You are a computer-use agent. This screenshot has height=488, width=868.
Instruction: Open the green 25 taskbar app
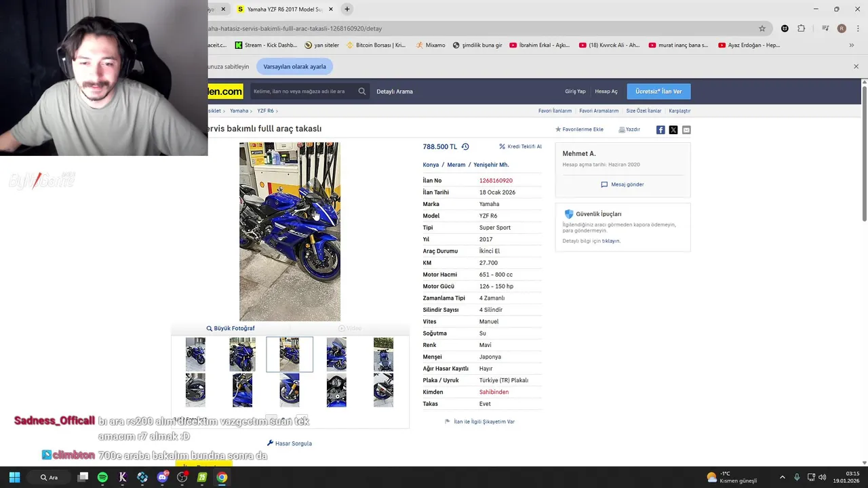pyautogui.click(x=202, y=477)
